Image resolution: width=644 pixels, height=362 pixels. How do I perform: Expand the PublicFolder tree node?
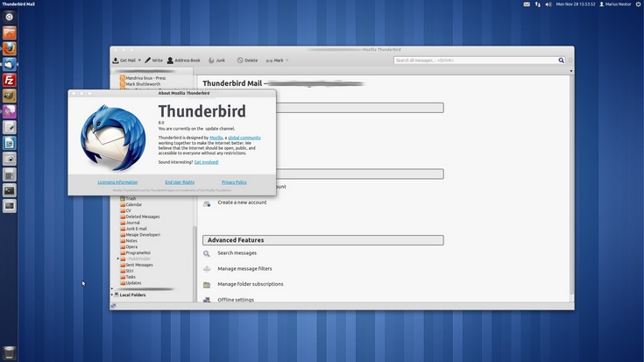118,259
